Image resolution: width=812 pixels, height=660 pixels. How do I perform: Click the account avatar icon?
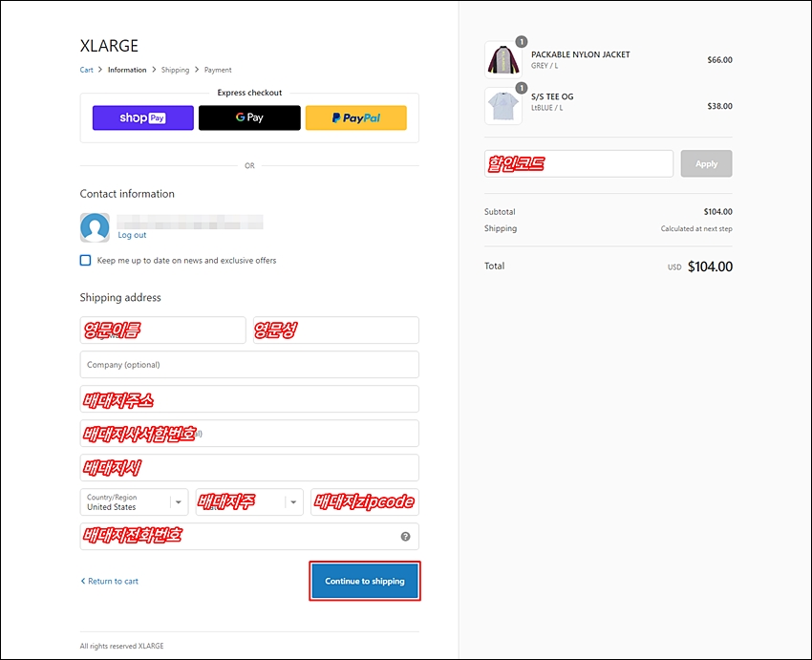coord(95,227)
